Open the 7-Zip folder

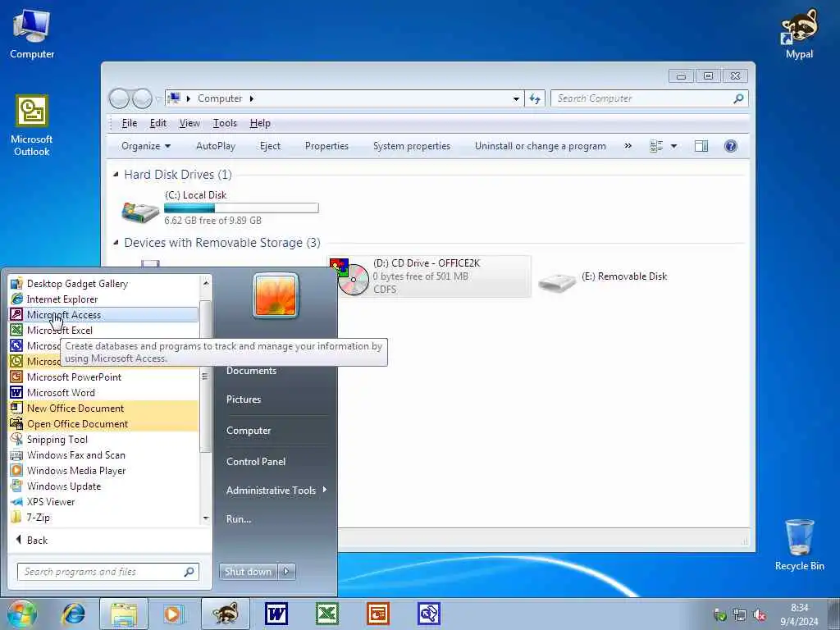point(103,517)
